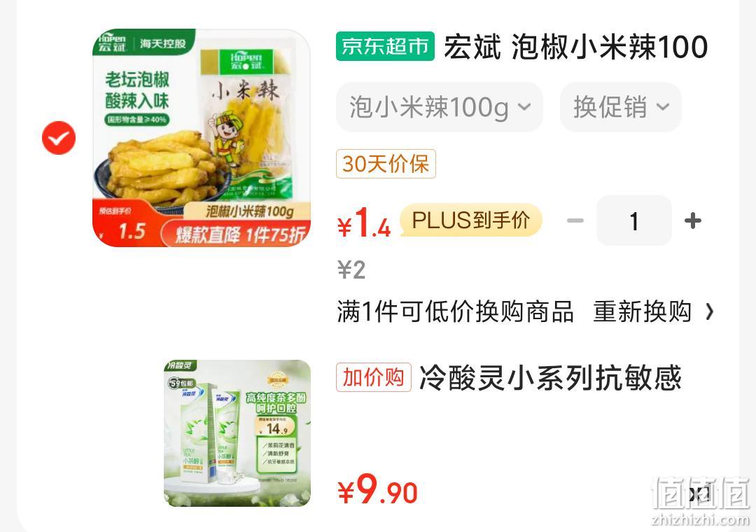
Task: Decrease quantity with the minus button
Action: (x=575, y=221)
